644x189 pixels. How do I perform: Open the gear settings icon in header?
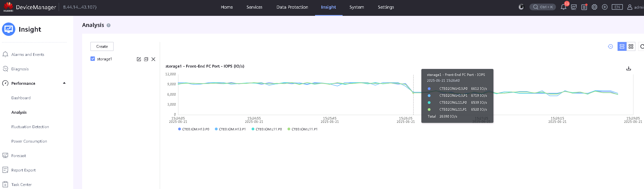tap(594, 7)
